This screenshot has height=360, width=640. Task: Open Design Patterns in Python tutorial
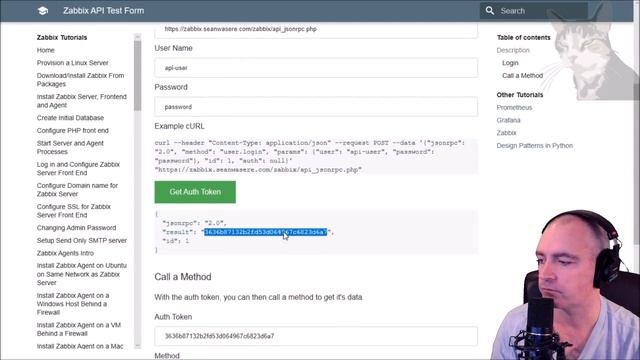[535, 146]
